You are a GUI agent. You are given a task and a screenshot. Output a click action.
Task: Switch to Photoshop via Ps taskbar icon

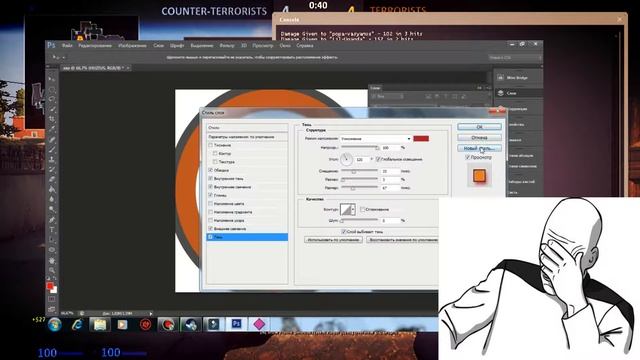coord(236,324)
